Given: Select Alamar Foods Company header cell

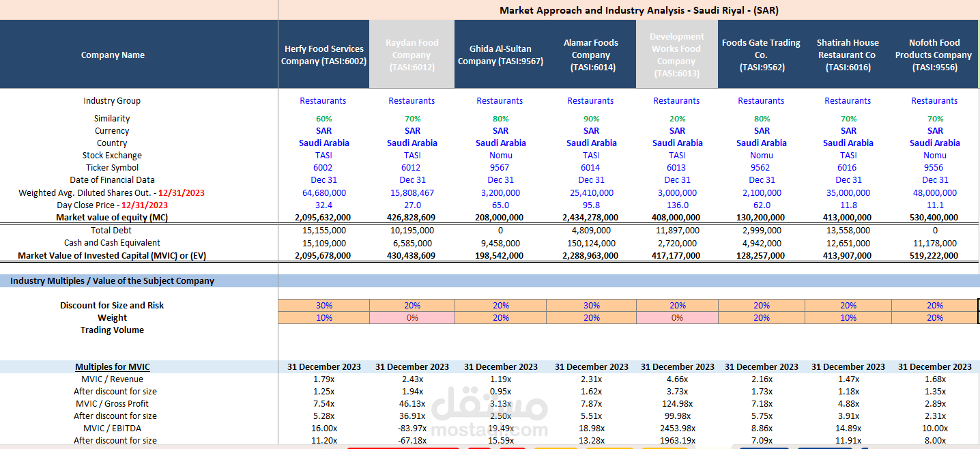Looking at the screenshot, I should click(x=591, y=55).
